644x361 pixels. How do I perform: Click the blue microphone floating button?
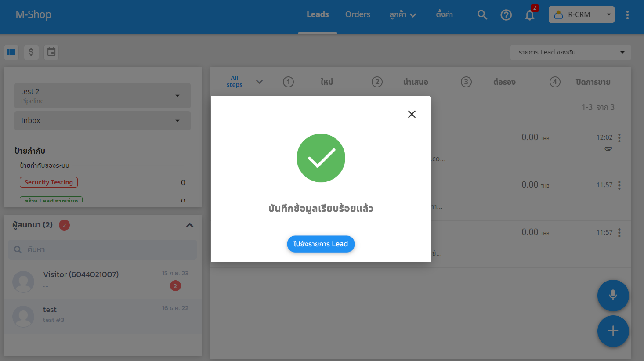[x=613, y=295]
